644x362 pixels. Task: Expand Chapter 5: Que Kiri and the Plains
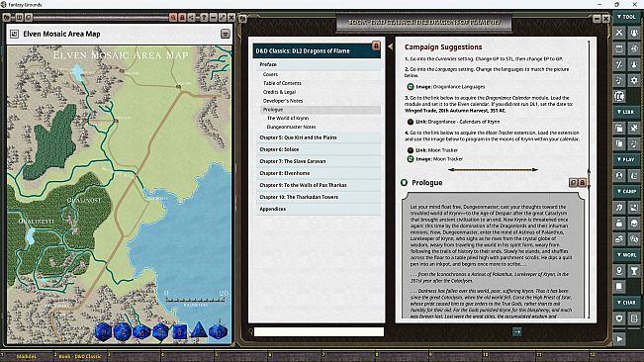(x=319, y=137)
